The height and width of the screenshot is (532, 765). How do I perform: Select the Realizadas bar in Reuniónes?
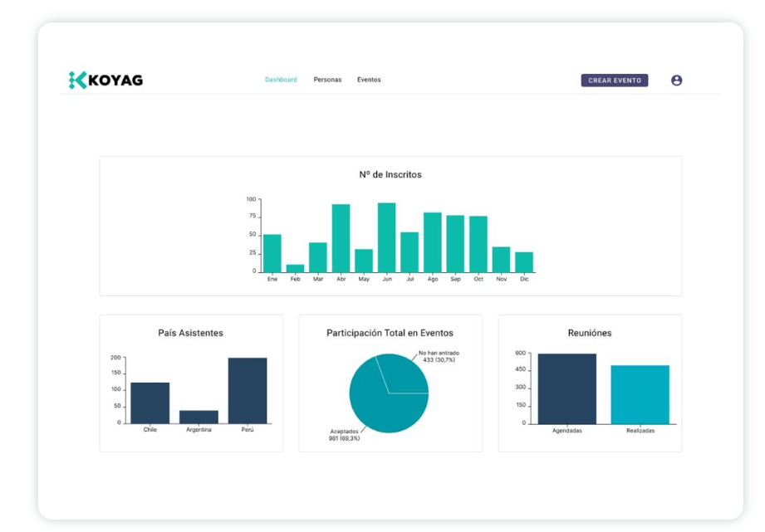(x=640, y=394)
